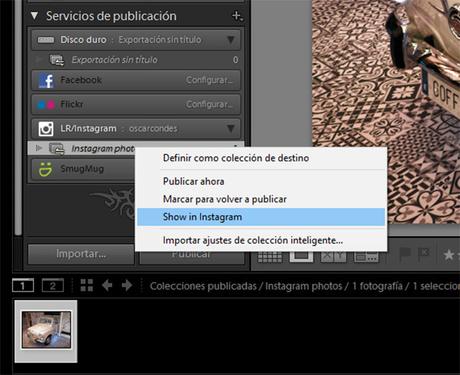
Task: Configure the Flickr publish service
Action: (209, 105)
